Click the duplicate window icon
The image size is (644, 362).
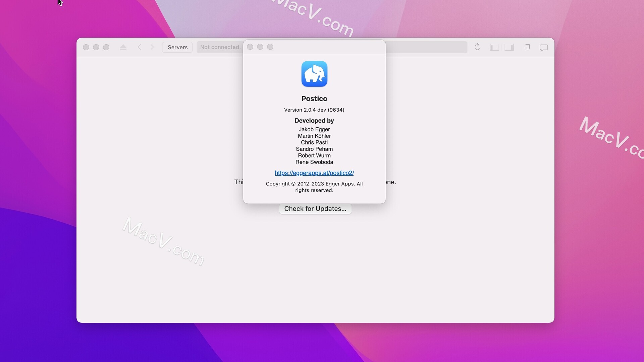(x=527, y=47)
